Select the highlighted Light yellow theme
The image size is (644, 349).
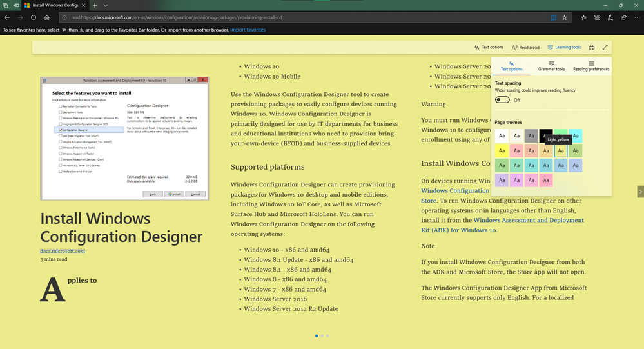tap(561, 150)
